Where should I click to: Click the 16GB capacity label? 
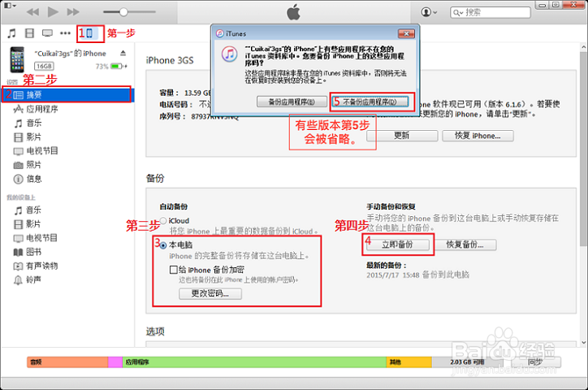(44, 67)
